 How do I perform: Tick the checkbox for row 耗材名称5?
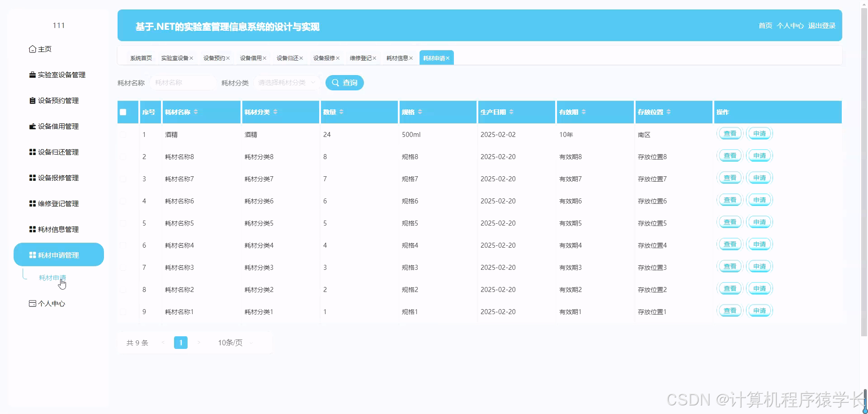[123, 223]
